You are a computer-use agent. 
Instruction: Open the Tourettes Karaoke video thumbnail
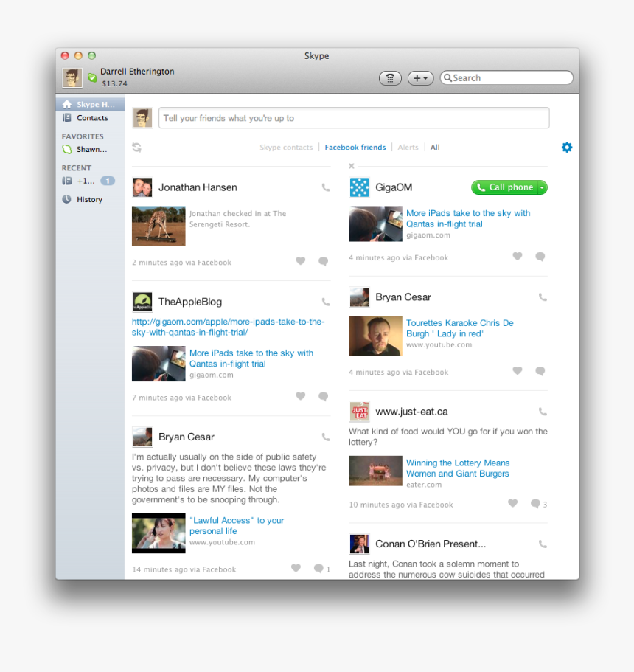[x=375, y=336]
